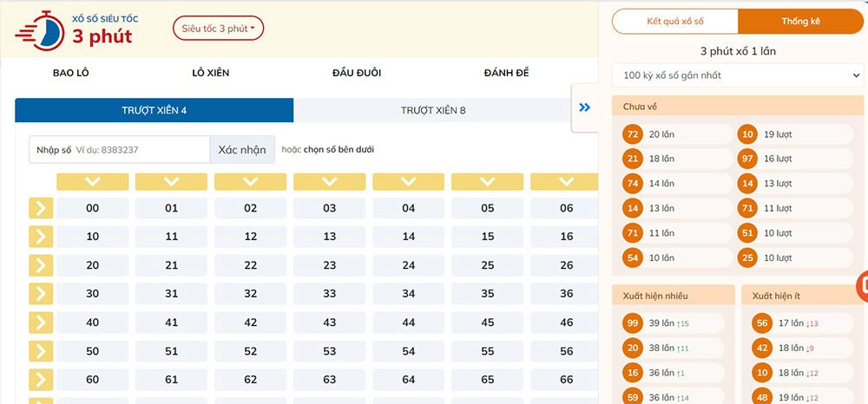Click the yellow arrow beside row 30
Viewport: 868px width, 404px height.
tap(41, 294)
